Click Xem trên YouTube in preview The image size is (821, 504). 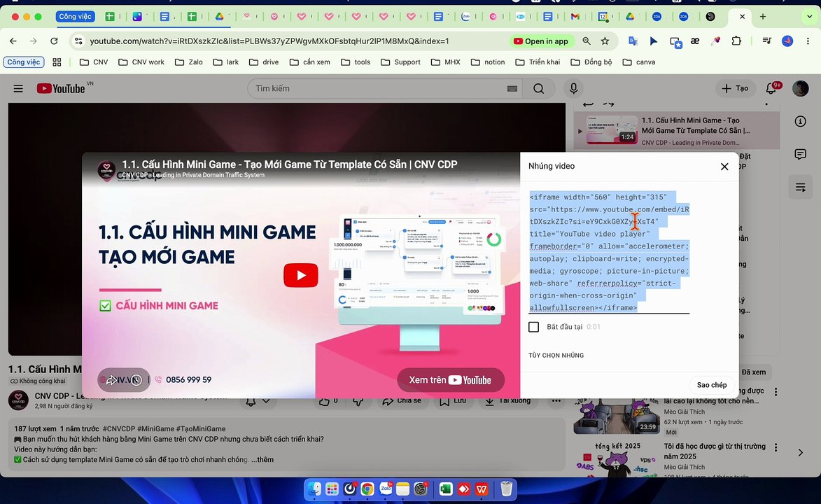click(450, 380)
